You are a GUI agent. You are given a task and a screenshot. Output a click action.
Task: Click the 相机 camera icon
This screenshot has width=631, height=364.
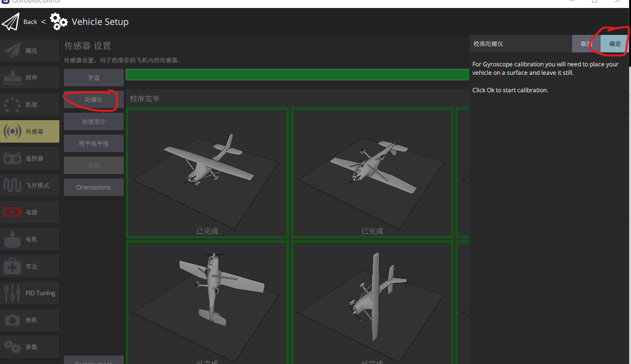coord(12,320)
